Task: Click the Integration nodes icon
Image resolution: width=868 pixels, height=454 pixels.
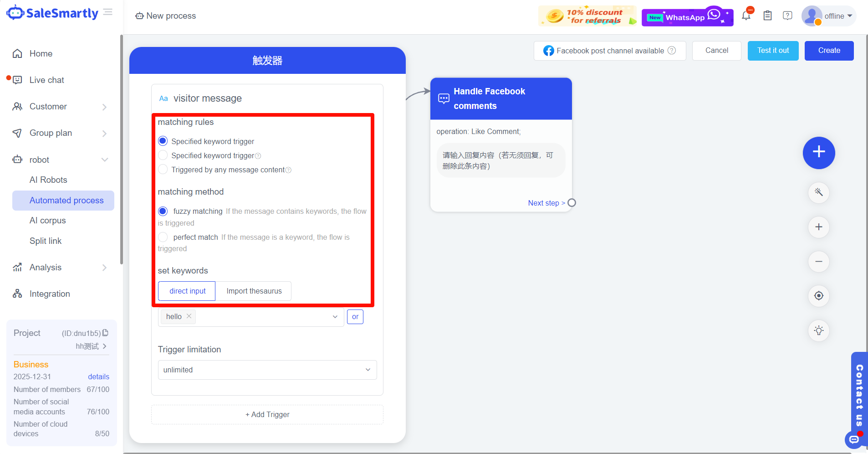Action: click(17, 294)
